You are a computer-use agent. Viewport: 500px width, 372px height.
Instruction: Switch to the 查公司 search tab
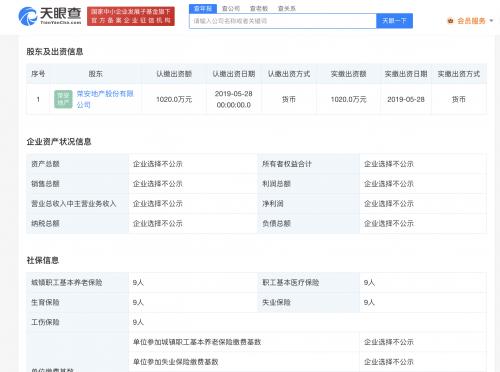[231, 9]
